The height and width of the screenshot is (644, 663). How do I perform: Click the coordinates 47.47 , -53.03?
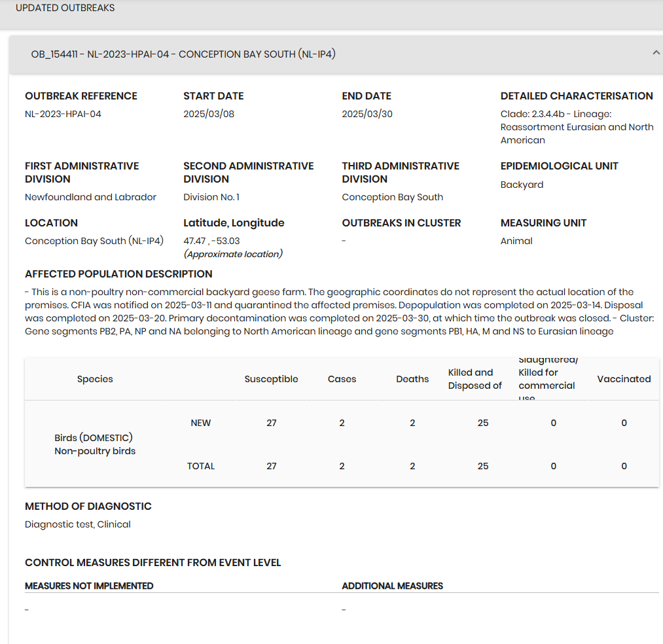[x=211, y=241]
